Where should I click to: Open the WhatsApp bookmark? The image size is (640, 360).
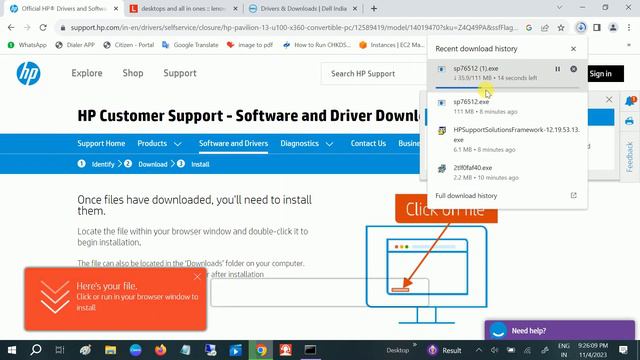(x=27, y=45)
